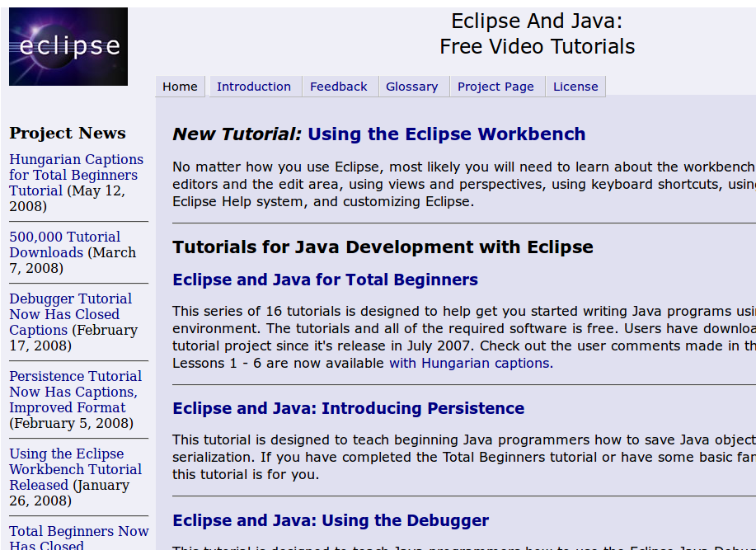Open the Glossary page

click(412, 86)
